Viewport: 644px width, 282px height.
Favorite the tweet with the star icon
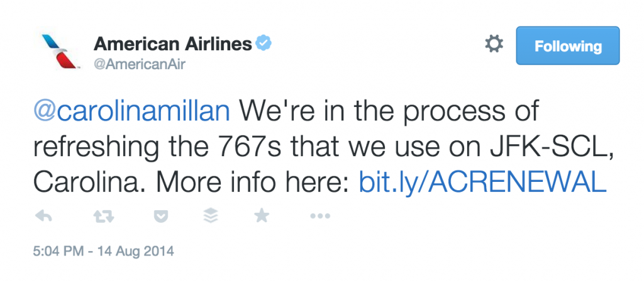[x=261, y=215]
